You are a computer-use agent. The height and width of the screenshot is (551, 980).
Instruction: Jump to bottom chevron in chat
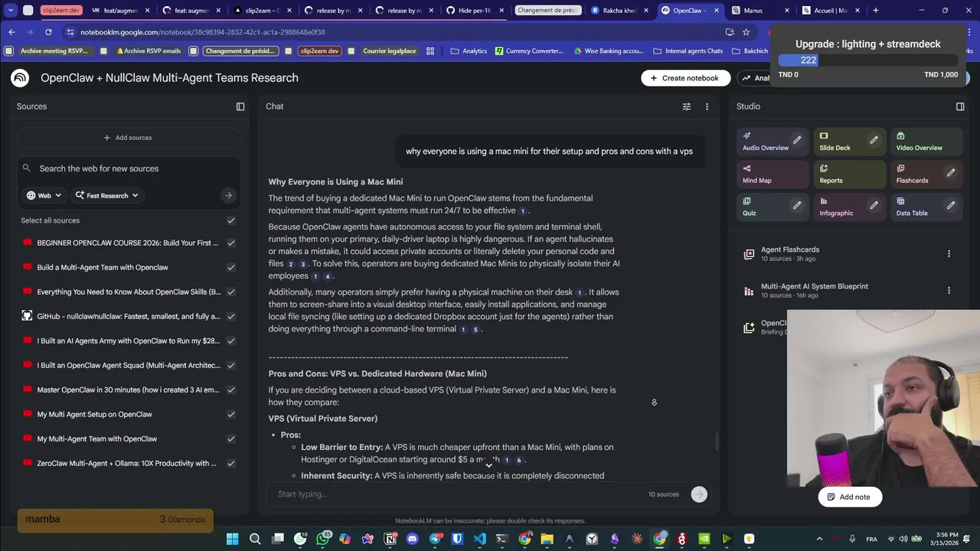pyautogui.click(x=488, y=465)
